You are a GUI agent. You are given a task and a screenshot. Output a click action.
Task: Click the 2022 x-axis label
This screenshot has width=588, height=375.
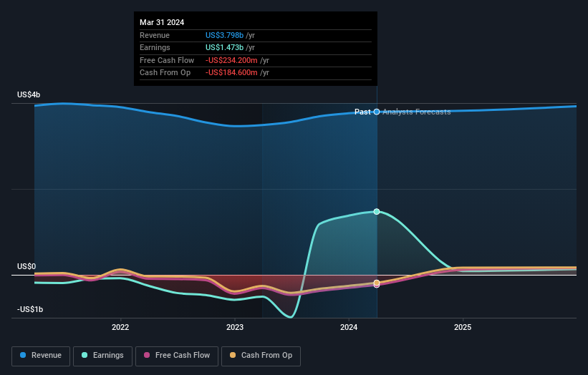pos(120,328)
